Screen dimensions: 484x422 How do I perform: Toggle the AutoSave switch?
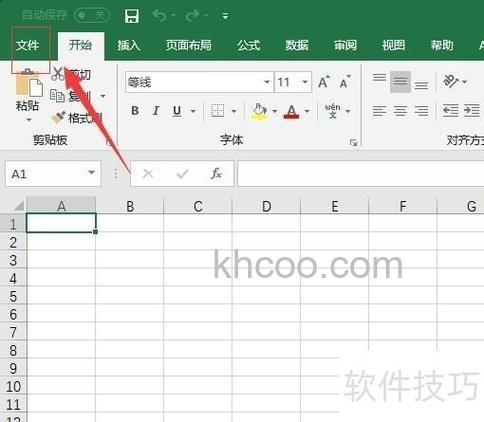[x=92, y=15]
